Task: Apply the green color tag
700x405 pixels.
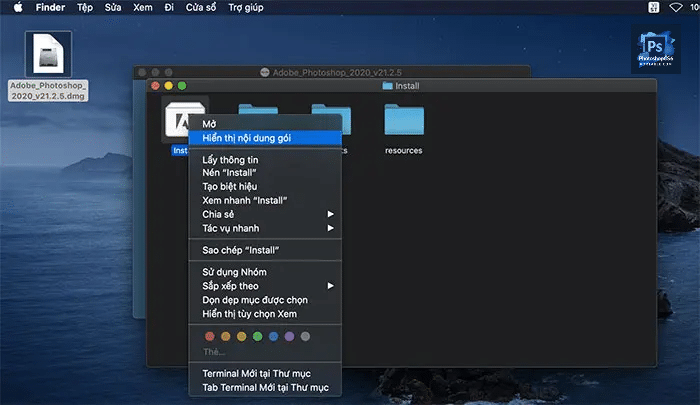Action: 257,336
